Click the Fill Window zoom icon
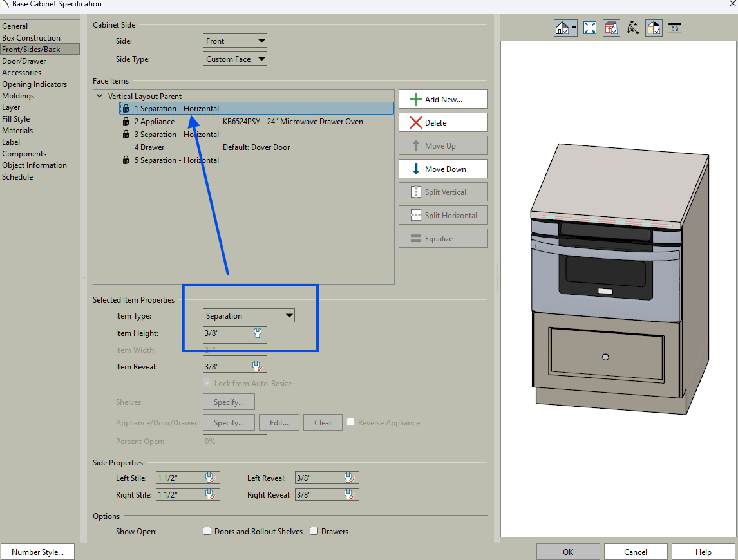738x560 pixels. (590, 28)
